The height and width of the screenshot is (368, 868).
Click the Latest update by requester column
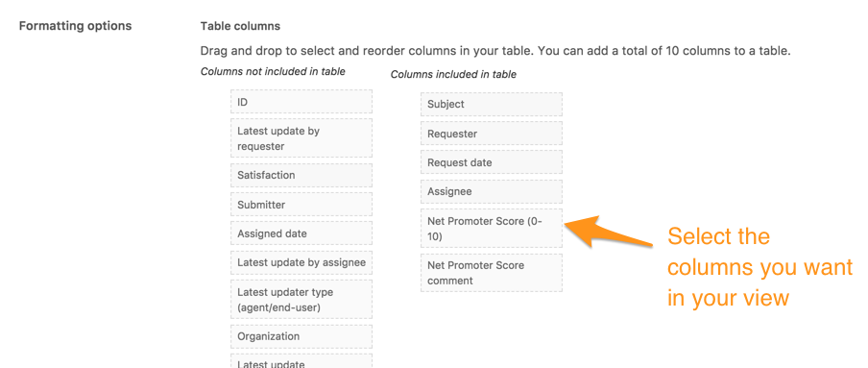tap(301, 138)
